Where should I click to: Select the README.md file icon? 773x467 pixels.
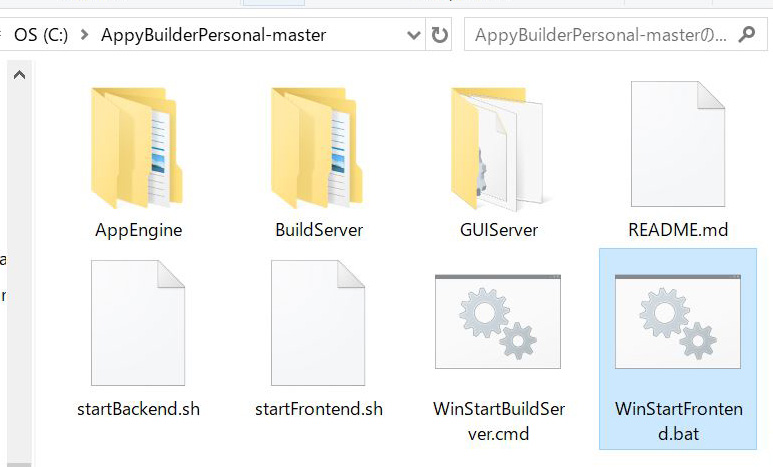[678, 144]
